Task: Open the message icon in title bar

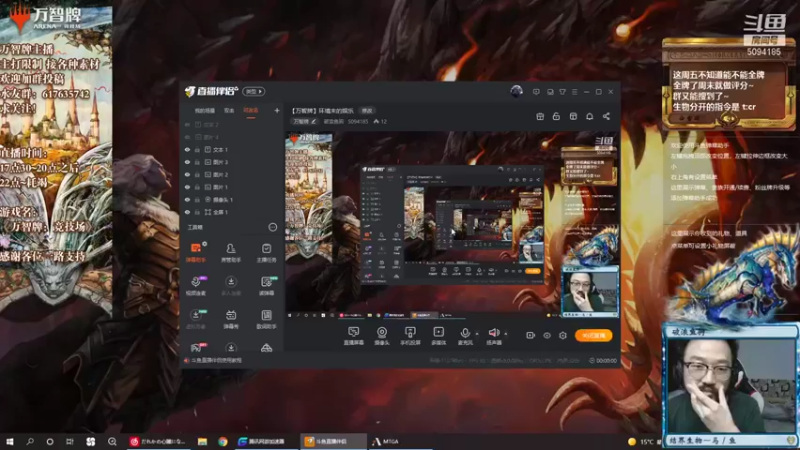Action: coord(536,92)
